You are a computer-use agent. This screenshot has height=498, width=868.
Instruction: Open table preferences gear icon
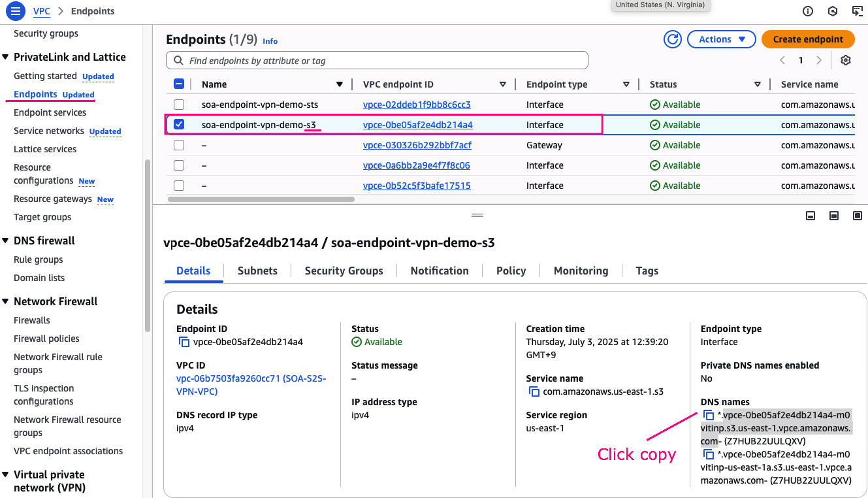point(846,60)
